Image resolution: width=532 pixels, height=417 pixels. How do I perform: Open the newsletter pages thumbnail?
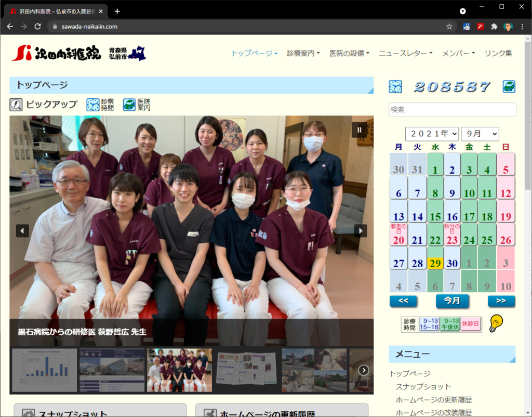247,370
